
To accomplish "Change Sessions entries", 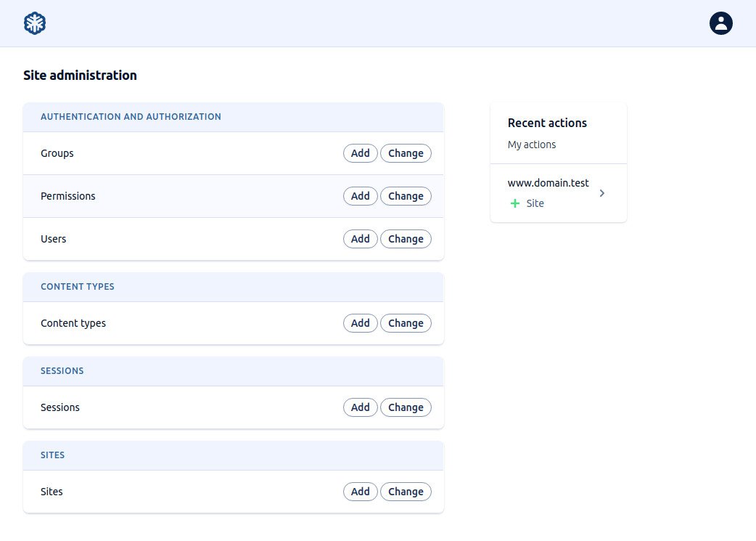I will pyautogui.click(x=406, y=407).
